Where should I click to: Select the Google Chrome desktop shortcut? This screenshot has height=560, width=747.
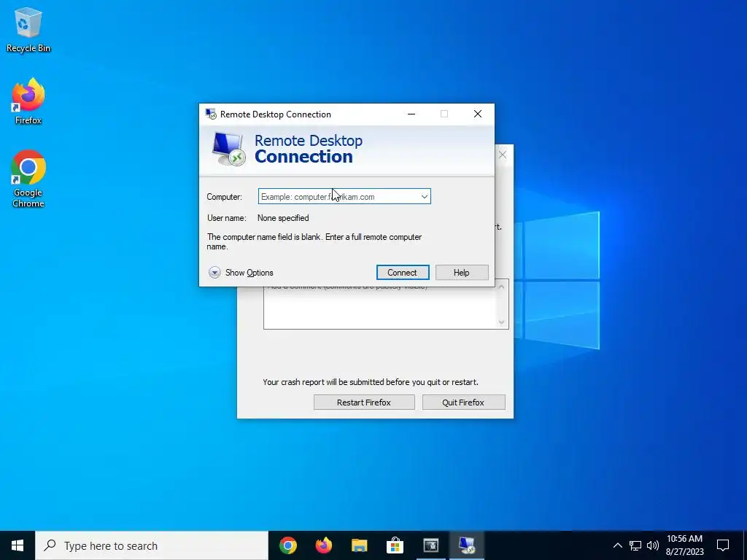(28, 179)
